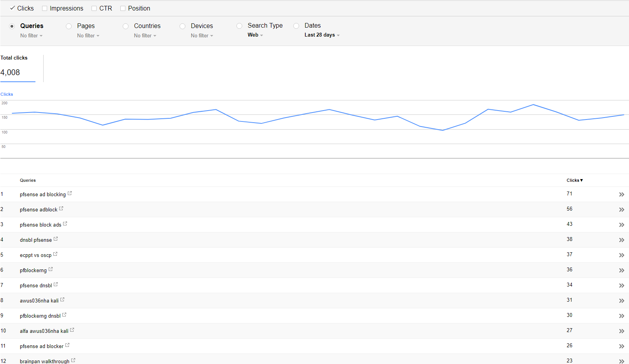Screen dimensions: 629x364
Task: Click double-chevron arrow on 'pfsense ad blocker' row
Action: 621,346
